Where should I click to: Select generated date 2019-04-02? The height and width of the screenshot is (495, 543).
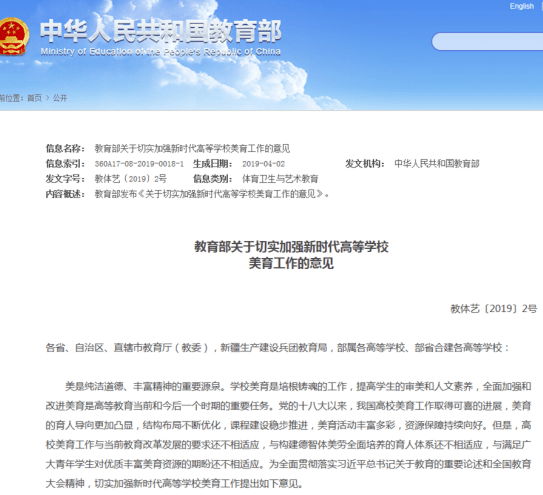tap(263, 163)
